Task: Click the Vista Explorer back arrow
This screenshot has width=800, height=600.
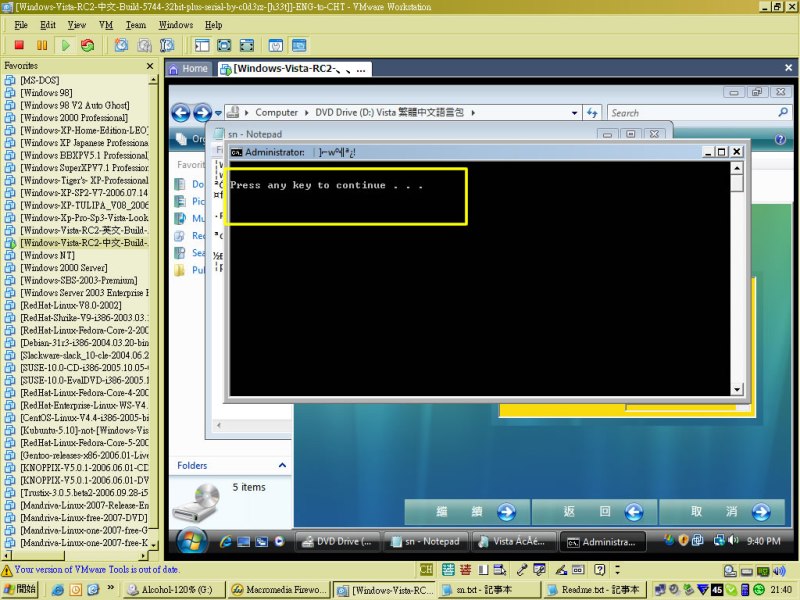Action: pyautogui.click(x=181, y=112)
